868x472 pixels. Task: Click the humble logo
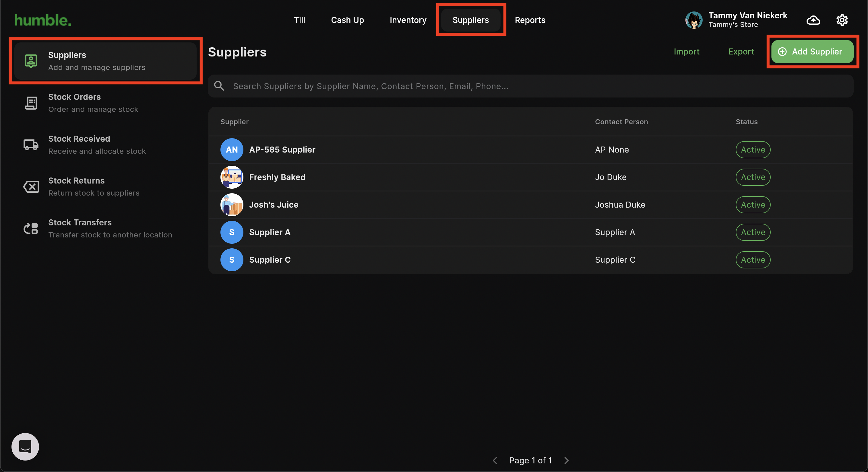(43, 20)
